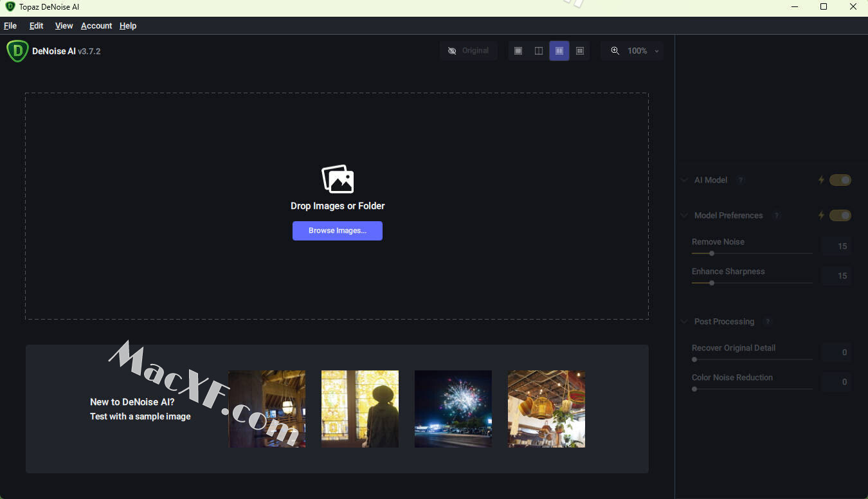Click the Browse Images button

click(338, 231)
